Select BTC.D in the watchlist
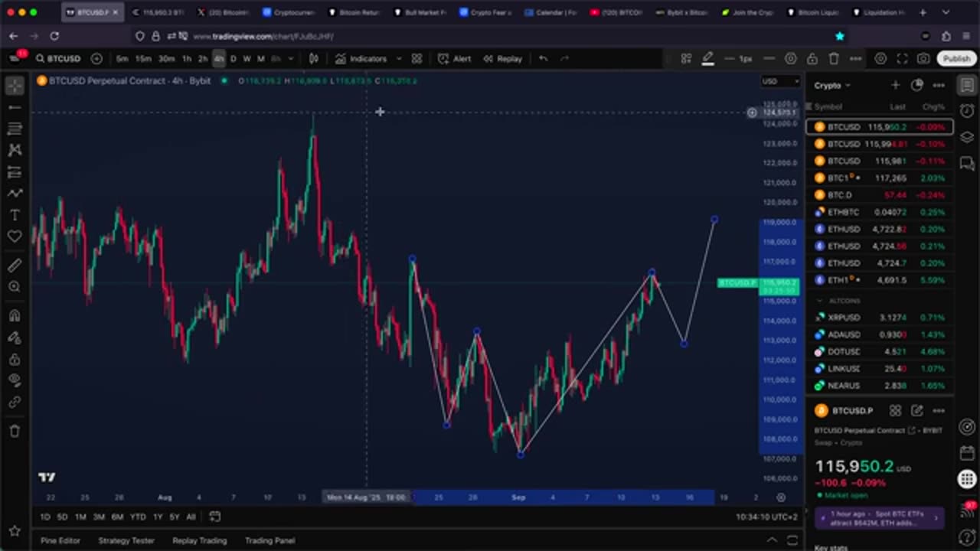 pos(880,195)
